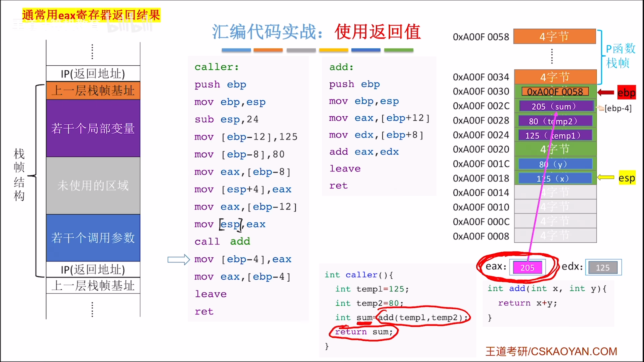Click the blue 若干个调用参数 block
This screenshot has width=644, height=362.
(93, 238)
